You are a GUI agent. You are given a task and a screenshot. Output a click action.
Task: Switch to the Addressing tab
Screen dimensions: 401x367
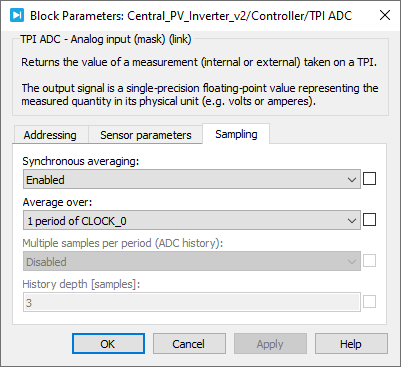(50, 135)
